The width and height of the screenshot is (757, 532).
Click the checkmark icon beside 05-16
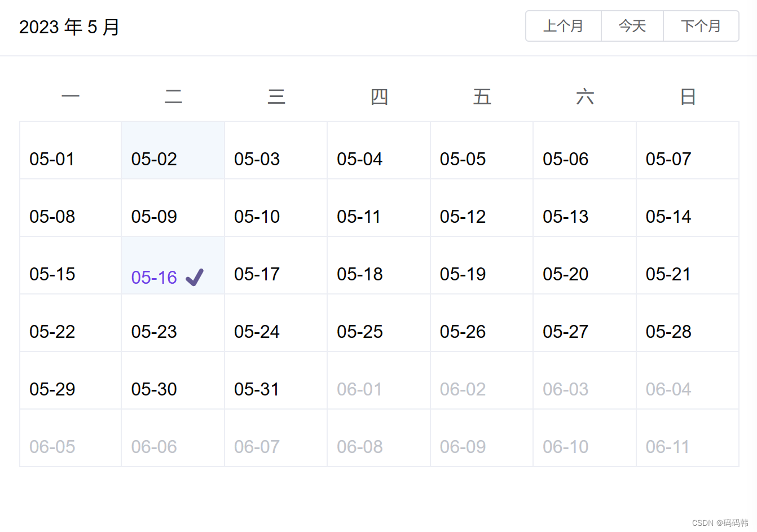tap(195, 277)
